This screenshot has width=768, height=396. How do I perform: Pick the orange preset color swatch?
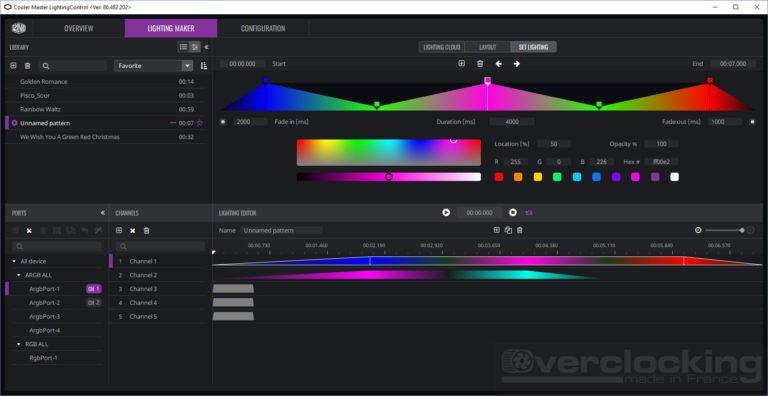coord(518,177)
